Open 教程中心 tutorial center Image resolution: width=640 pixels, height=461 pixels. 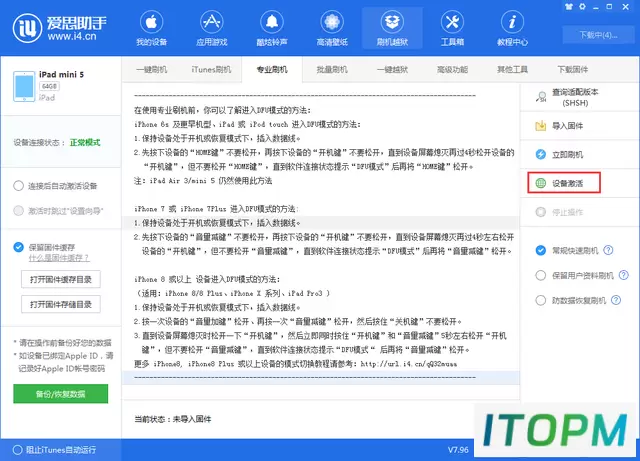tap(512, 28)
